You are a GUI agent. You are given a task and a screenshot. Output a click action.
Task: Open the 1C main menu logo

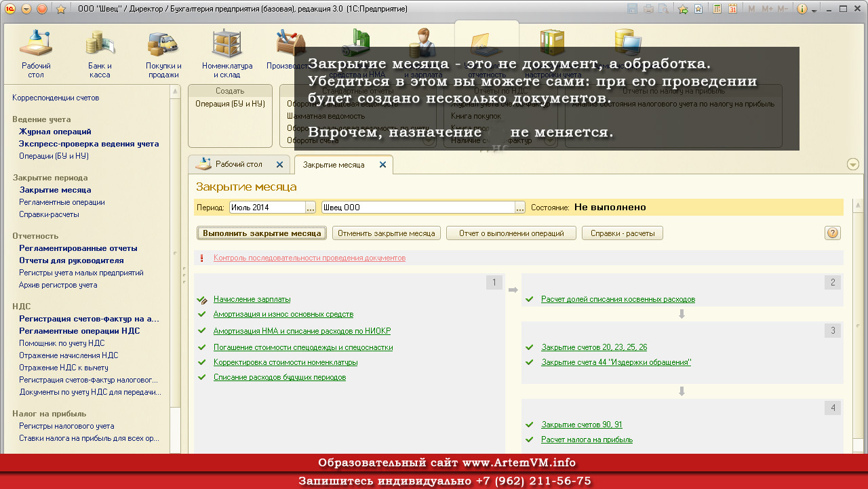click(11, 9)
